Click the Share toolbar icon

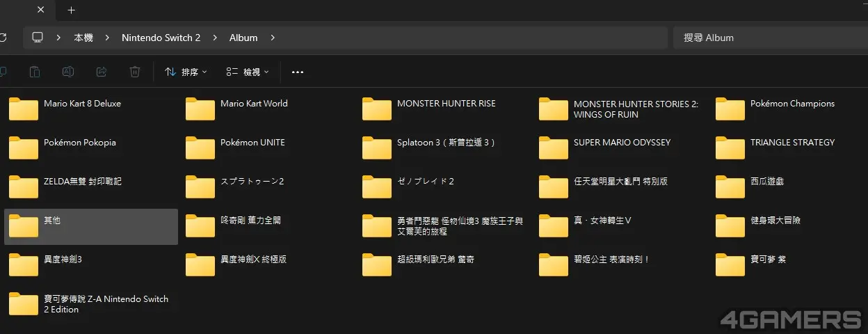click(x=102, y=72)
